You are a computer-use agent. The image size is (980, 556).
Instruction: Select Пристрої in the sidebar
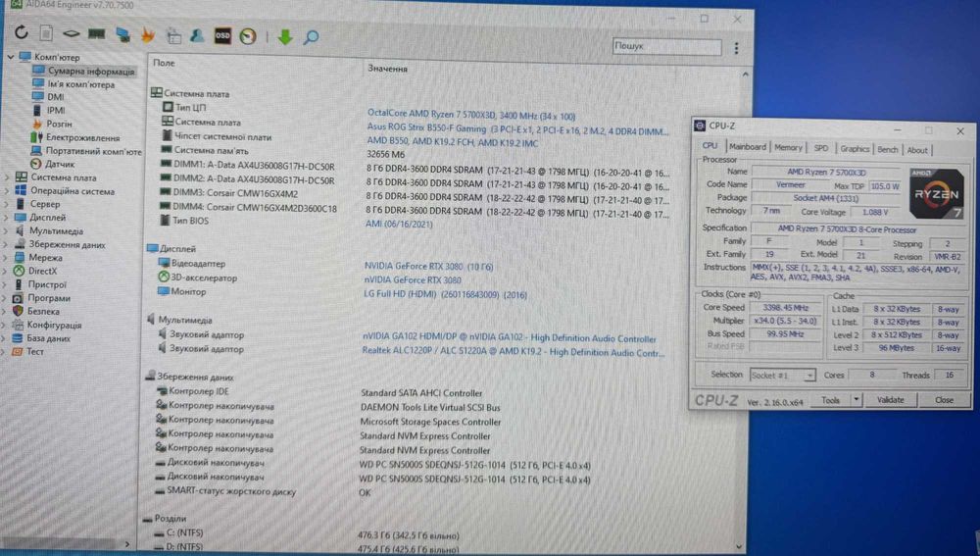coord(47,284)
